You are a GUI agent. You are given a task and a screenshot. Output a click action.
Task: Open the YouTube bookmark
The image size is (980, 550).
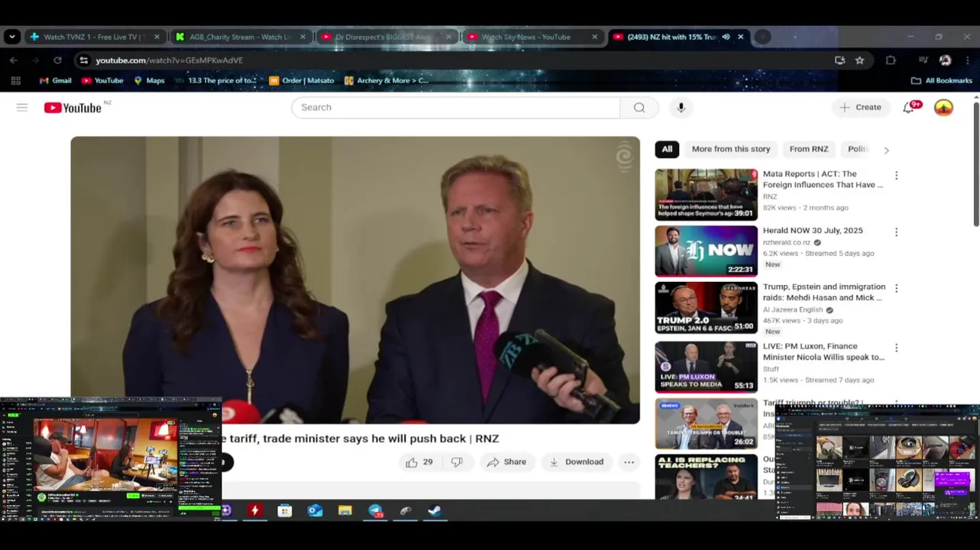102,80
